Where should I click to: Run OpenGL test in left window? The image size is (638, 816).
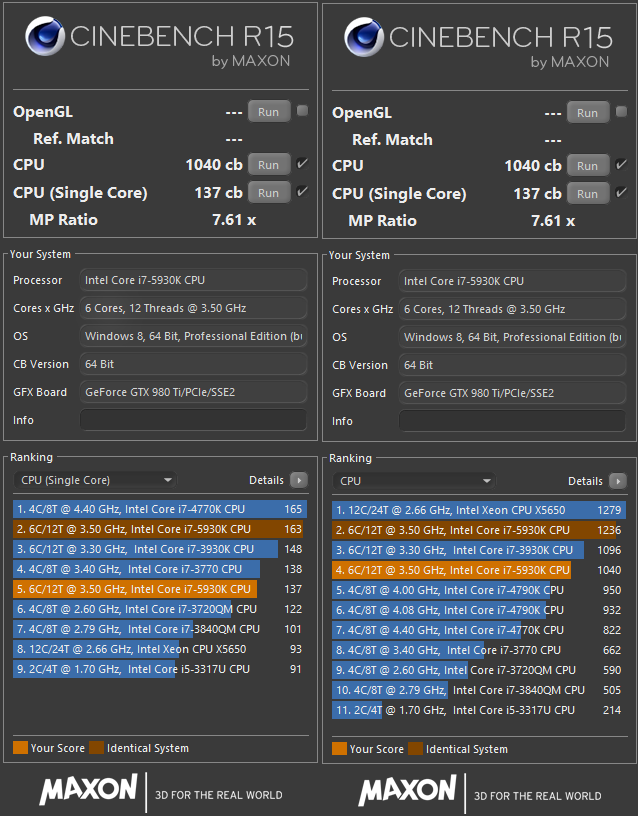pyautogui.click(x=269, y=111)
